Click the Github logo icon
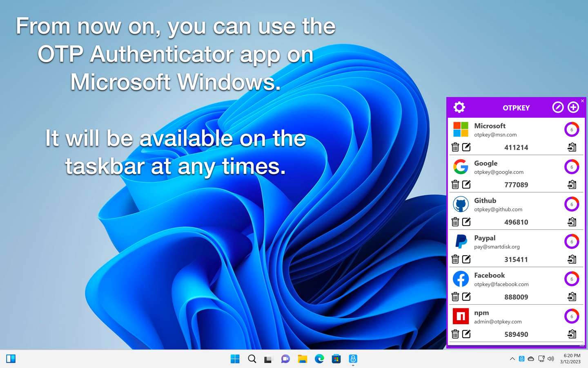 click(461, 204)
